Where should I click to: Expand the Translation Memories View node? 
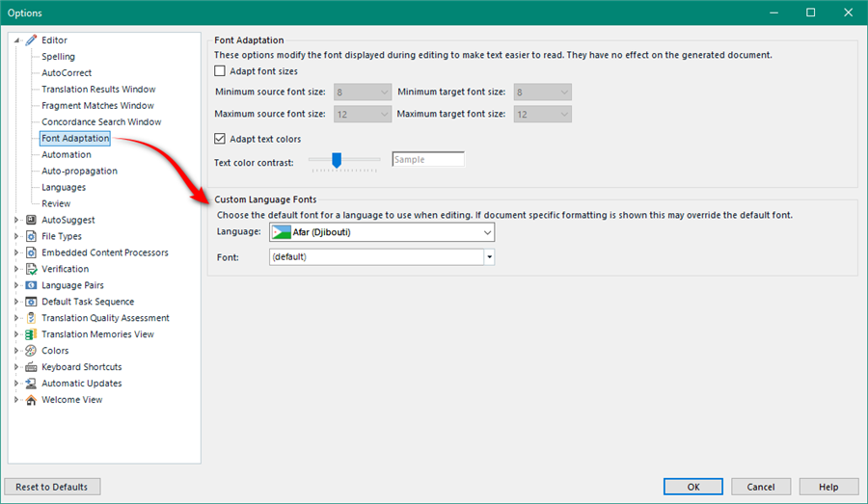(16, 334)
